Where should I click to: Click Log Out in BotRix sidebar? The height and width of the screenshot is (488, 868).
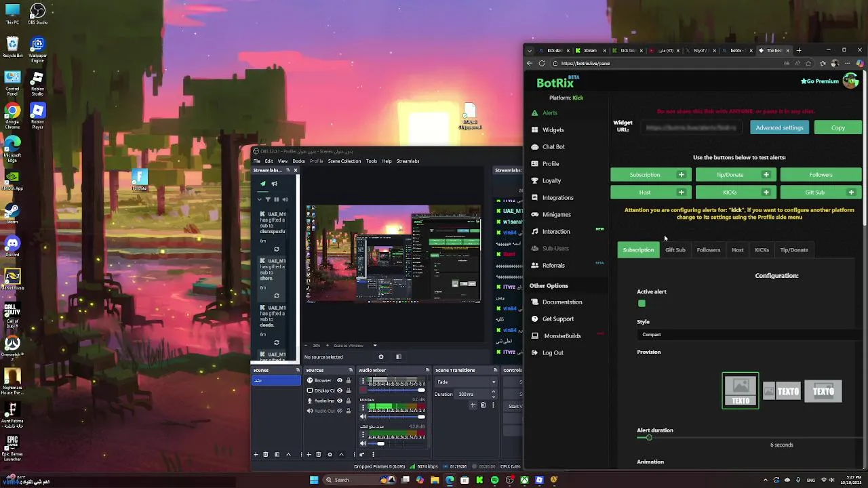click(x=547, y=352)
